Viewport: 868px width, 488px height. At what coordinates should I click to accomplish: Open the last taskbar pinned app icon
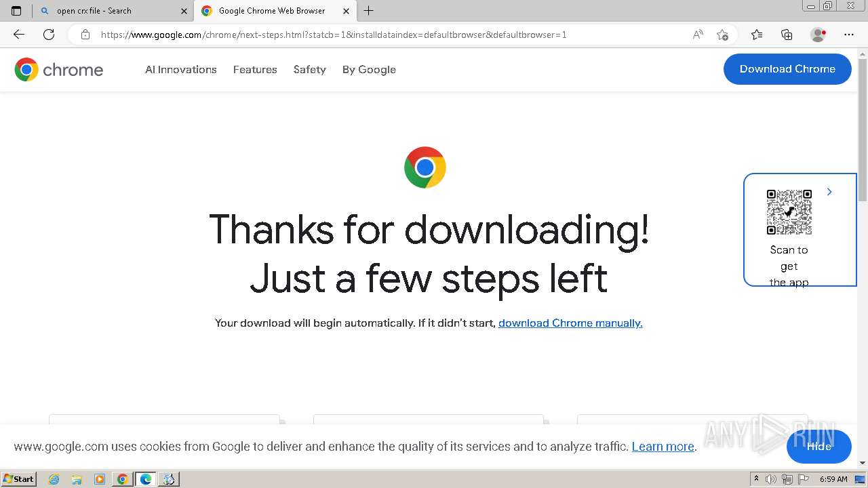point(169,479)
